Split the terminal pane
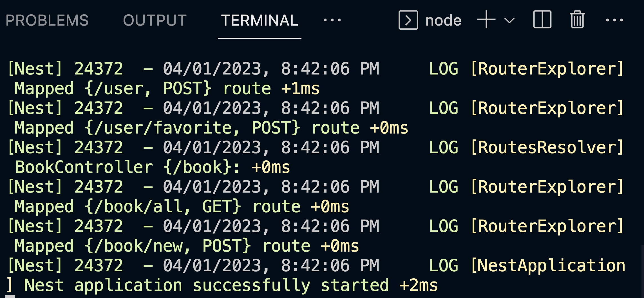The height and width of the screenshot is (298, 644). [542, 19]
